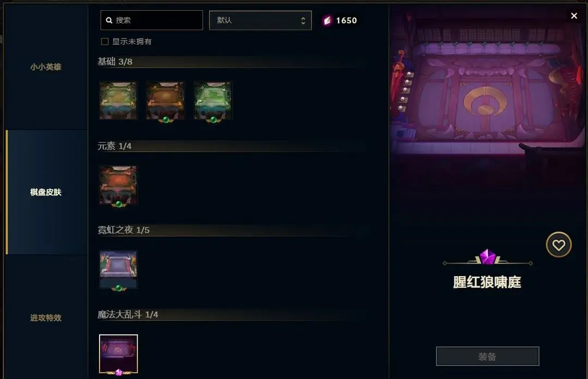Select the purple 魔法大乱斗 arena thumbnail
The height and width of the screenshot is (379, 588).
[x=118, y=354]
